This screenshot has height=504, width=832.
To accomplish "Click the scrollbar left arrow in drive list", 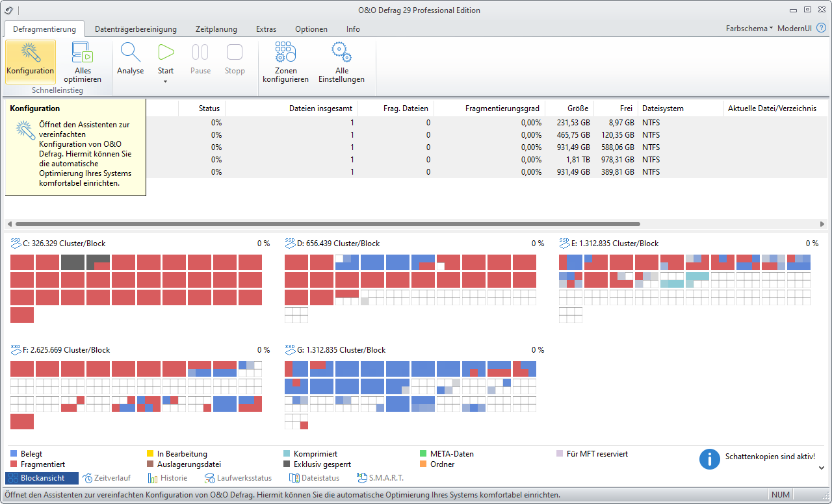I will [9, 223].
